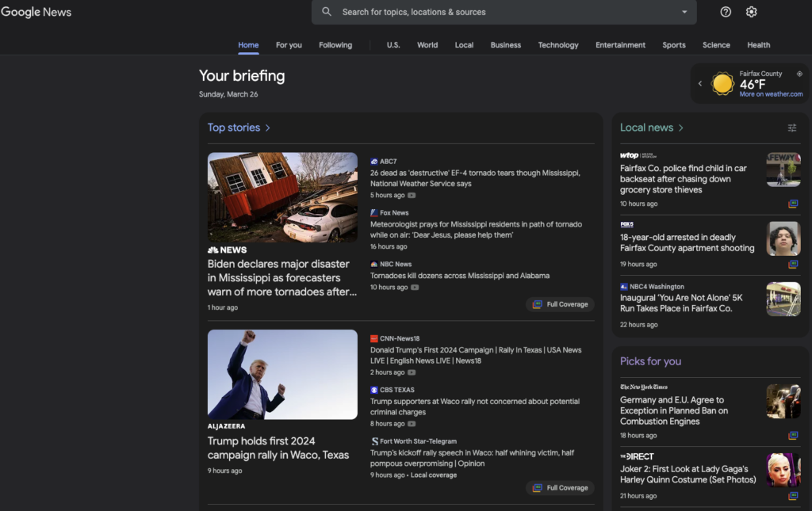Click coverage icon beside Fairfax police story
This screenshot has height=511, width=812.
pos(792,204)
